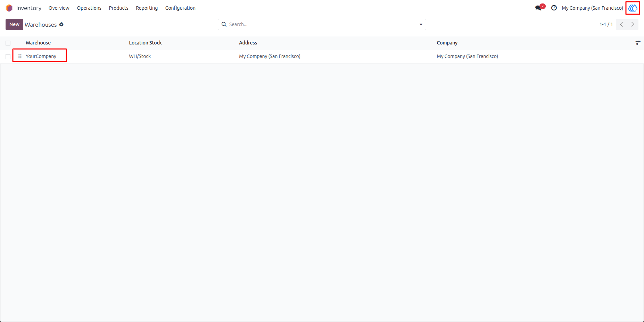Open the Configuration menu

180,8
